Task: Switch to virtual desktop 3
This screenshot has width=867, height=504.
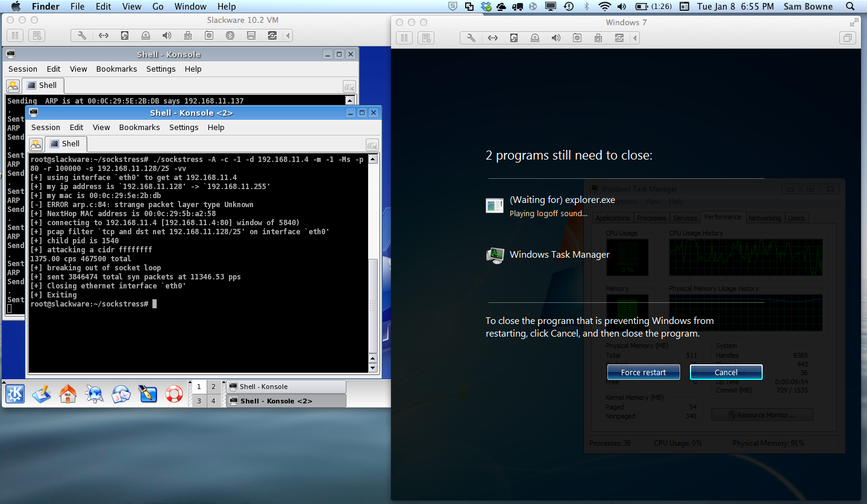Action: (x=199, y=401)
